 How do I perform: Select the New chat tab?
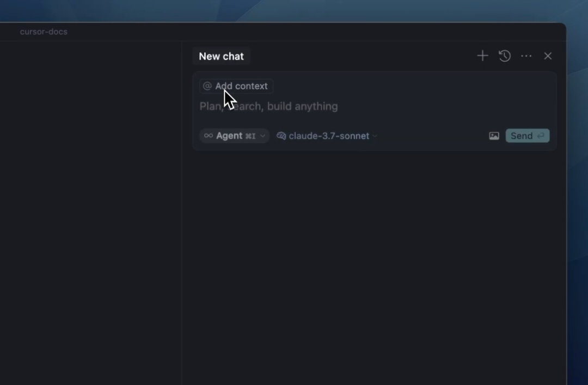[x=221, y=56]
